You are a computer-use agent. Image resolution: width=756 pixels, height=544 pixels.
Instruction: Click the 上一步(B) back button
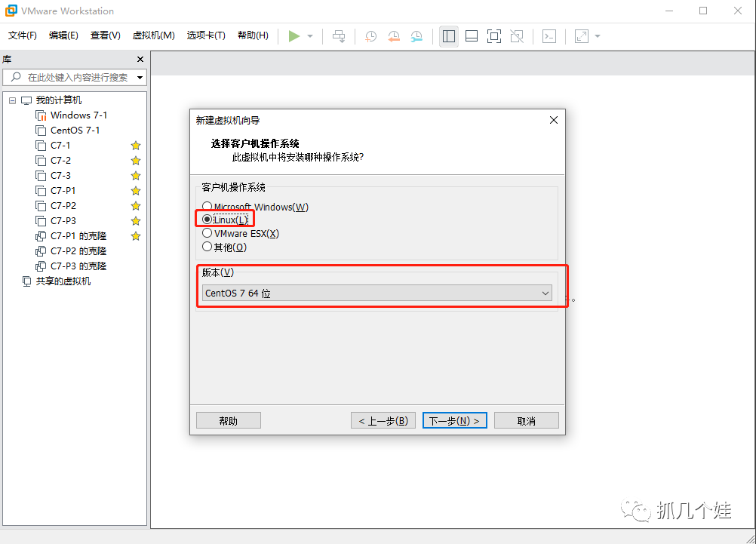pyautogui.click(x=383, y=420)
